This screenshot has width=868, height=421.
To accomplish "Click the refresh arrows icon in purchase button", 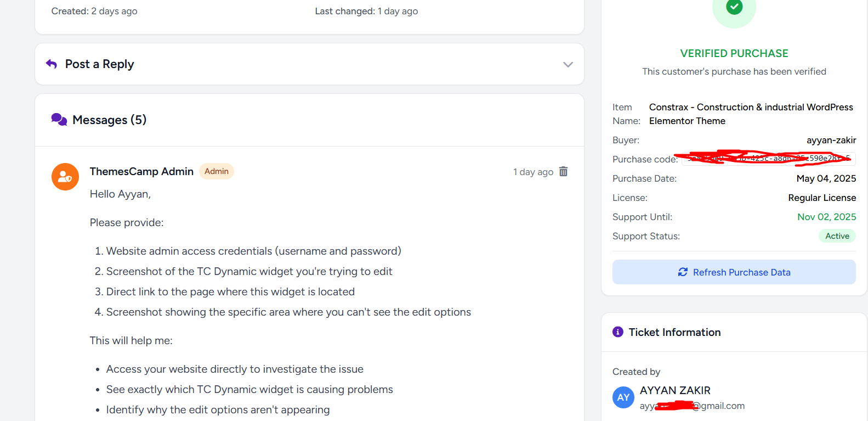I will tap(683, 272).
